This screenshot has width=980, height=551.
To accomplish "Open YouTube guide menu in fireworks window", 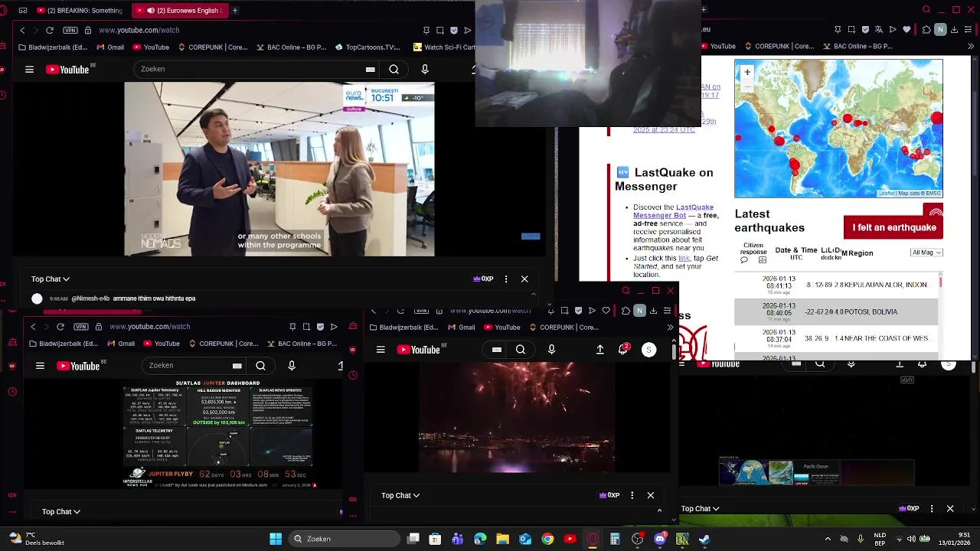I will click(x=381, y=350).
